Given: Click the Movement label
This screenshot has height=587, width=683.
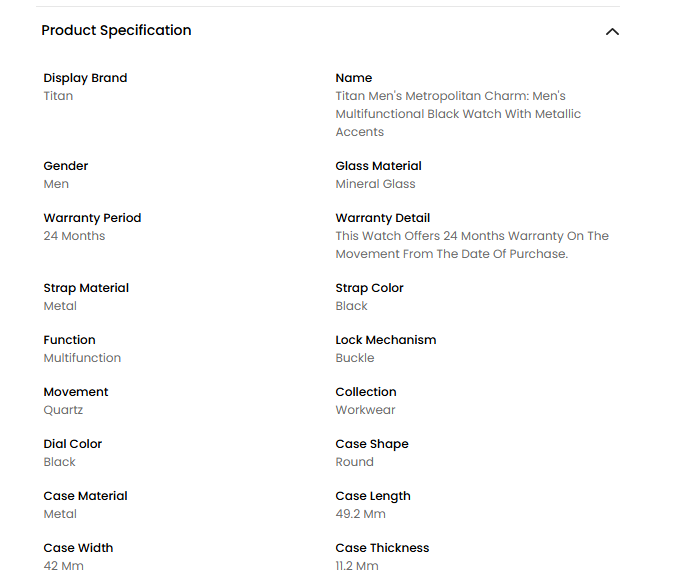Looking at the screenshot, I should (76, 391).
